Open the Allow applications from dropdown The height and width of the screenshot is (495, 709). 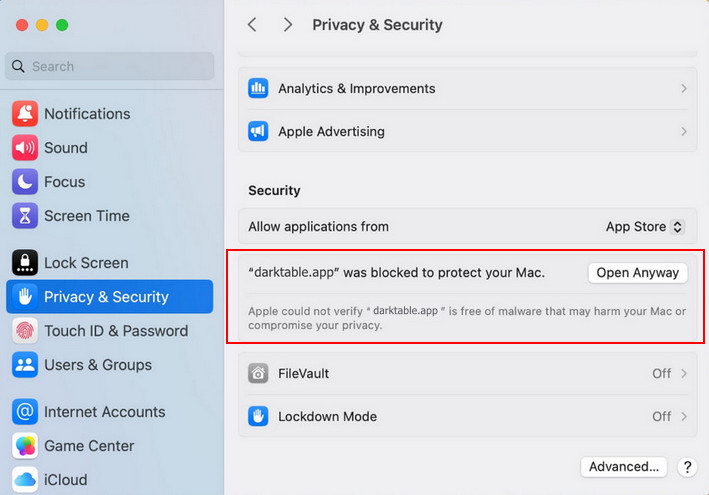coord(645,227)
